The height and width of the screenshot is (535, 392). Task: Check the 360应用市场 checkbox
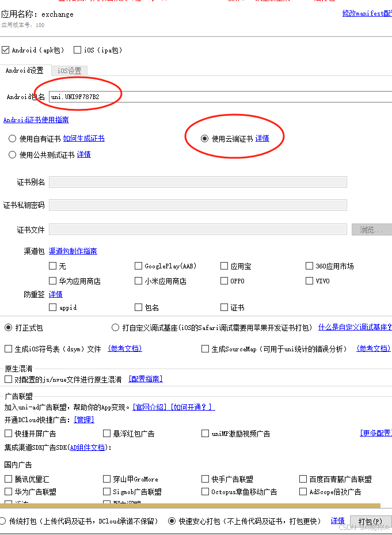(x=309, y=265)
